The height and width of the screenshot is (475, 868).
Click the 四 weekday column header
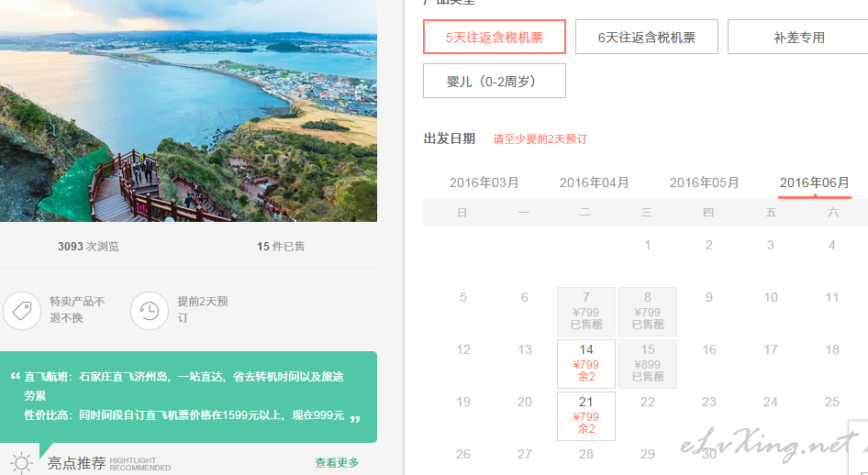coord(708,213)
